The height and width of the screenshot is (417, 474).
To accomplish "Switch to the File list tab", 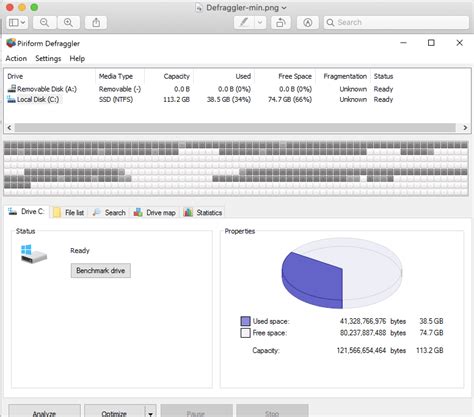I will click(70, 212).
